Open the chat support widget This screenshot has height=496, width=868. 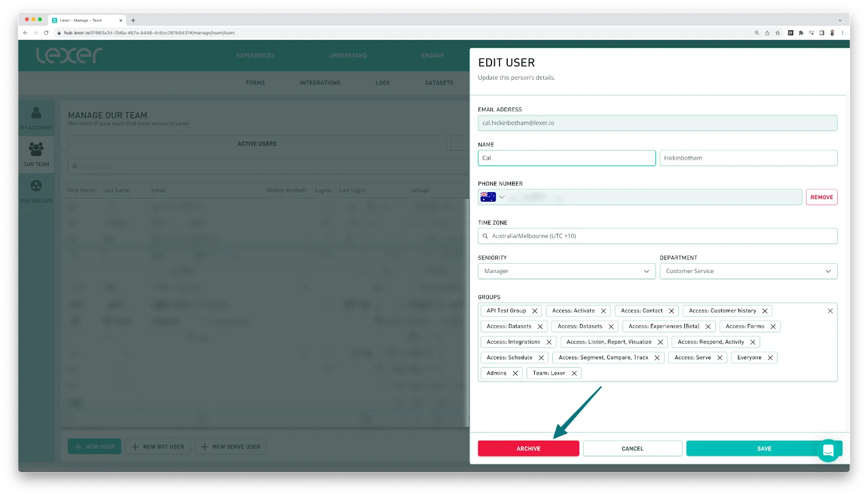point(828,450)
